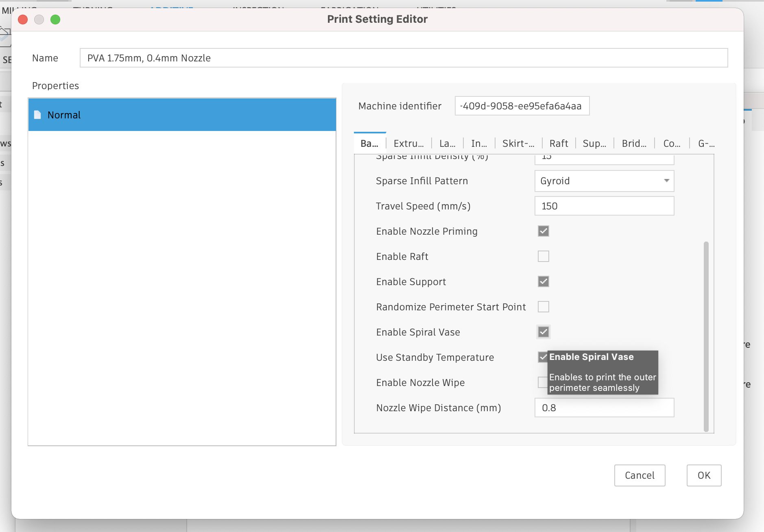Image resolution: width=764 pixels, height=532 pixels.
Task: Click the vertical scrollbar in settings panel
Action: 706,336
